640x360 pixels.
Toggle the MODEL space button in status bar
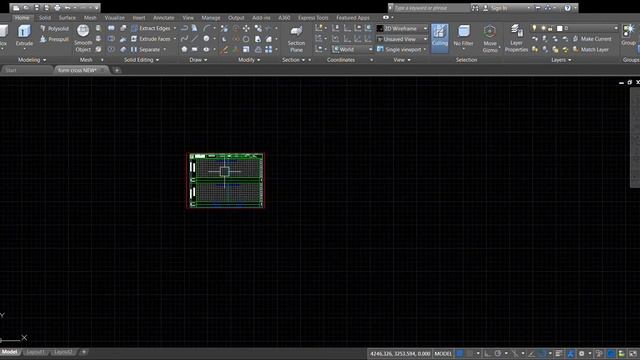coord(443,353)
